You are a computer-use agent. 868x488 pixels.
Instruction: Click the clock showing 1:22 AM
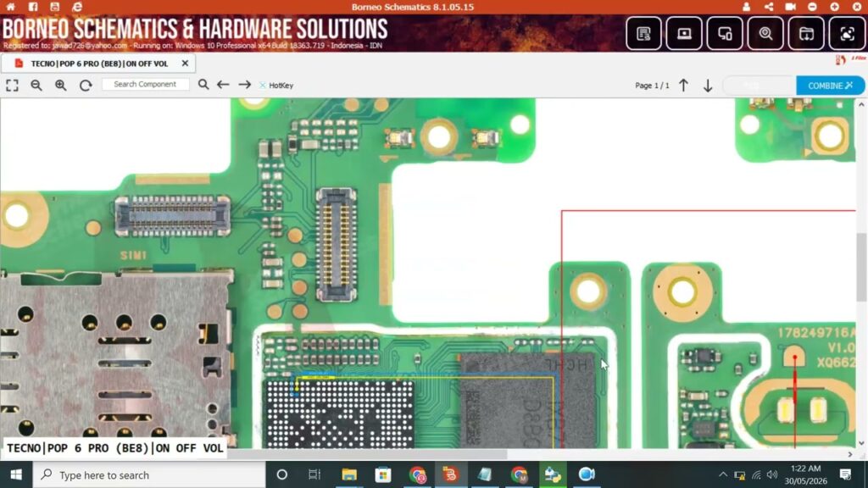(x=805, y=469)
